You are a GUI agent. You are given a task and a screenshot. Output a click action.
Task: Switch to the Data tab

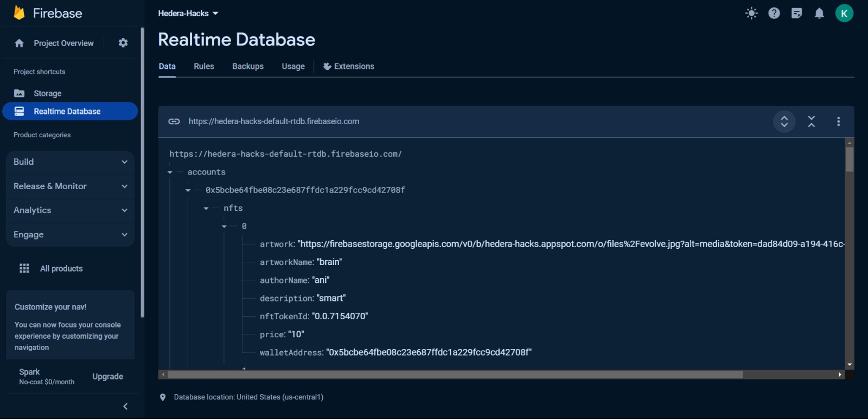tap(167, 66)
